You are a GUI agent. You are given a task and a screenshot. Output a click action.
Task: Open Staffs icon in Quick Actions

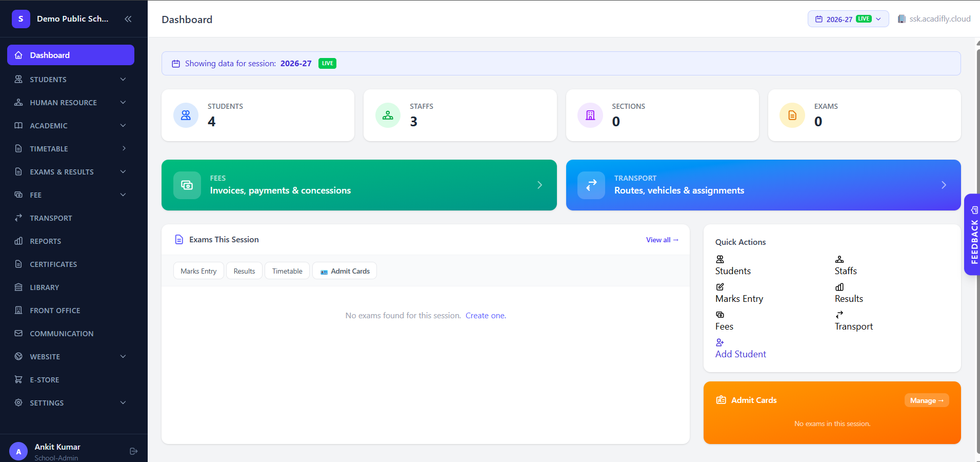pyautogui.click(x=839, y=259)
